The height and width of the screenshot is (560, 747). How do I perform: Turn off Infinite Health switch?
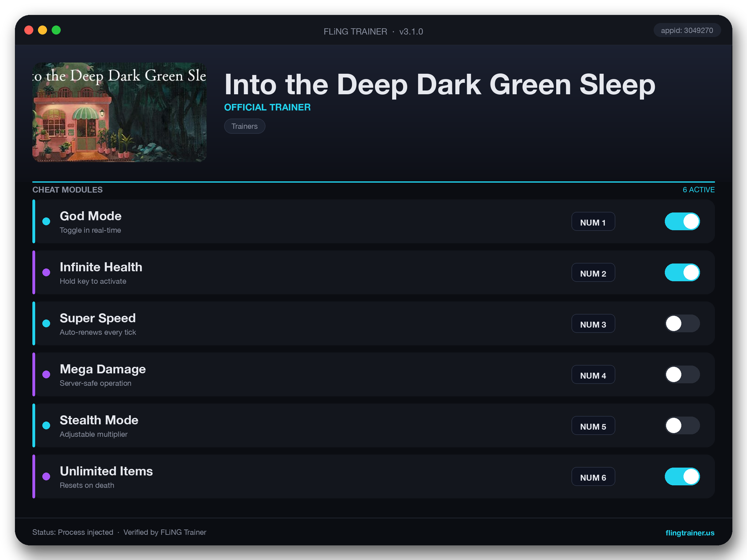tap(682, 273)
